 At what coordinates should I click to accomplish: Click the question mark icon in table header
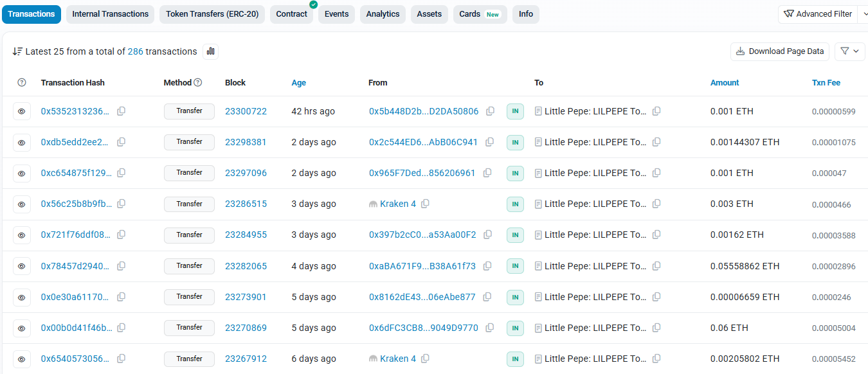22,82
